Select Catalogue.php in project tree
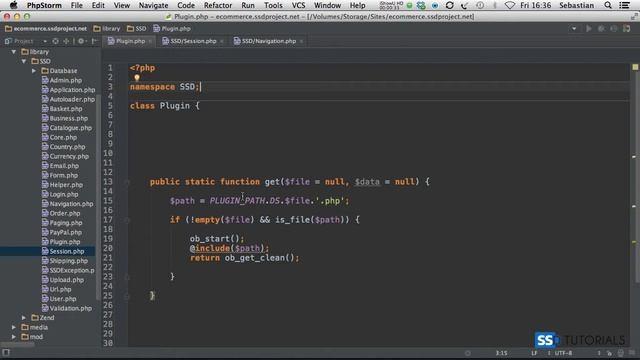The height and width of the screenshot is (360, 640). click(67, 128)
